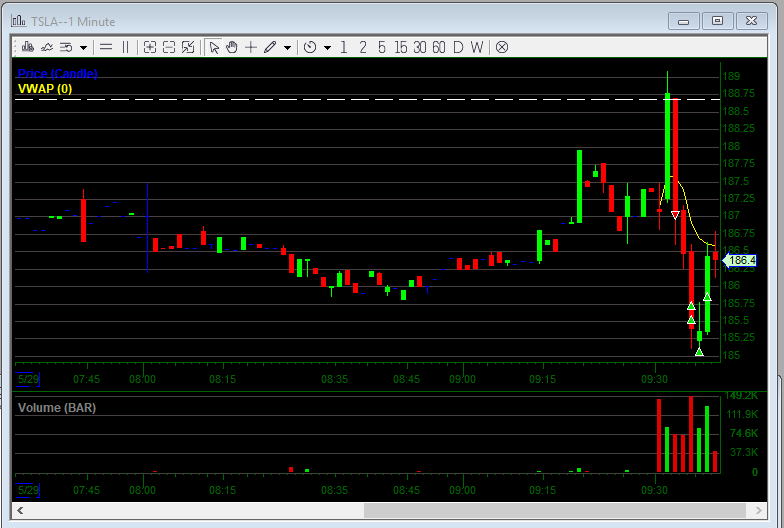Click the 09:30 time label on price chart
Image resolution: width=784 pixels, height=528 pixels.
point(654,380)
